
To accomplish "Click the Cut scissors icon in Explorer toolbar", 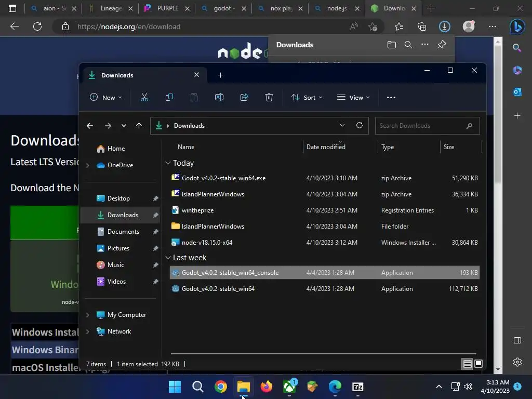I will tap(144, 97).
